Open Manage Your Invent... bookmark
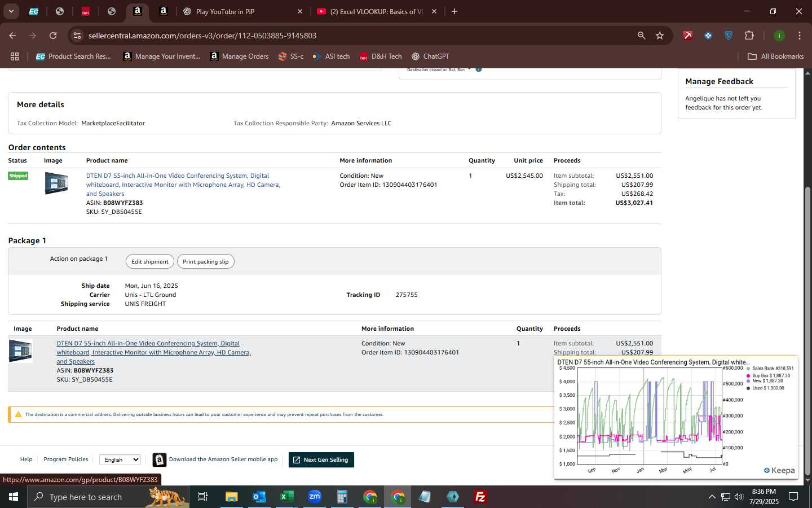 point(162,56)
